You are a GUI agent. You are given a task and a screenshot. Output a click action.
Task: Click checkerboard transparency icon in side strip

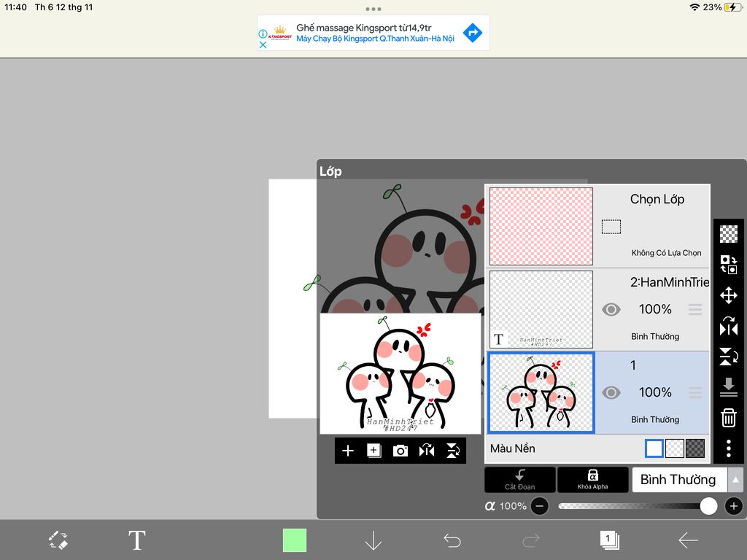click(x=729, y=234)
